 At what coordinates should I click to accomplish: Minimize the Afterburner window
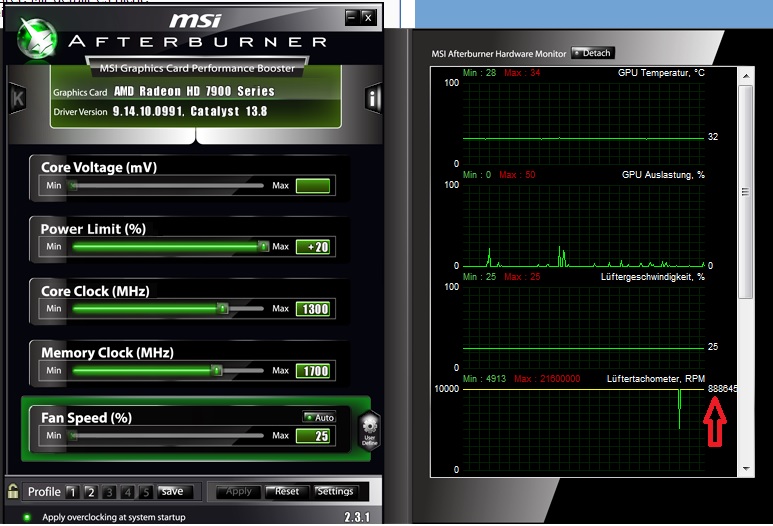pyautogui.click(x=351, y=18)
